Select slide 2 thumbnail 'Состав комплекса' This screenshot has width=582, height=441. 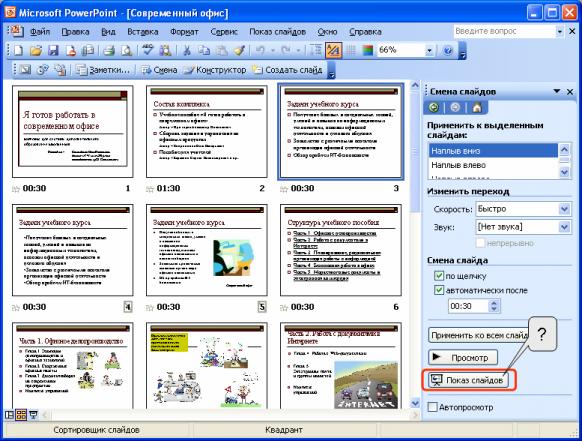coord(207,131)
